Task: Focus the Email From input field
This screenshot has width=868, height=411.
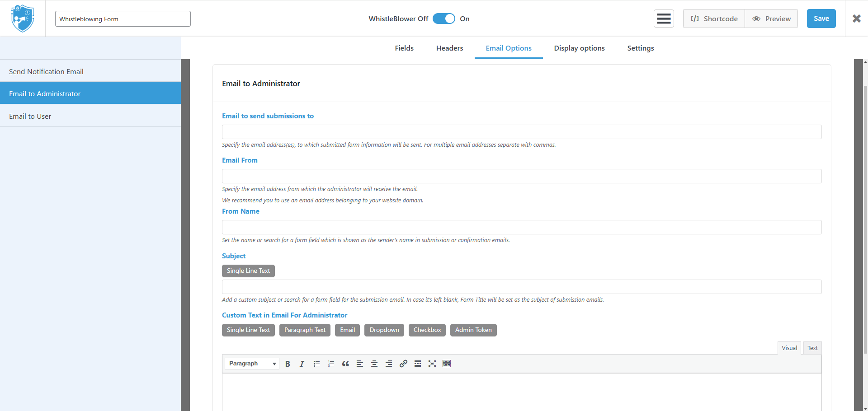Action: click(x=522, y=176)
